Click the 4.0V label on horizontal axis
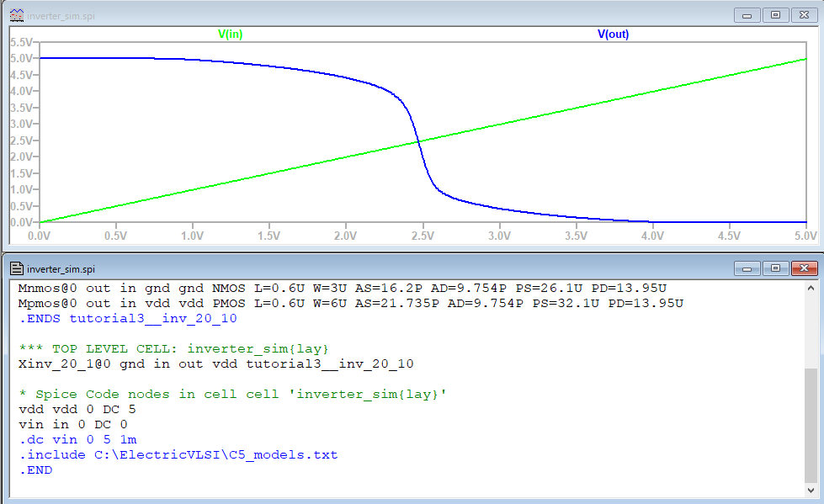This screenshot has height=504, width=824. [652, 236]
